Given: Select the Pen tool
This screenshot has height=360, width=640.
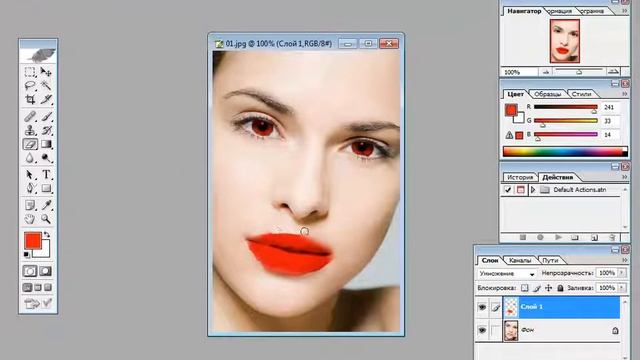Looking at the screenshot, I should point(30,188).
